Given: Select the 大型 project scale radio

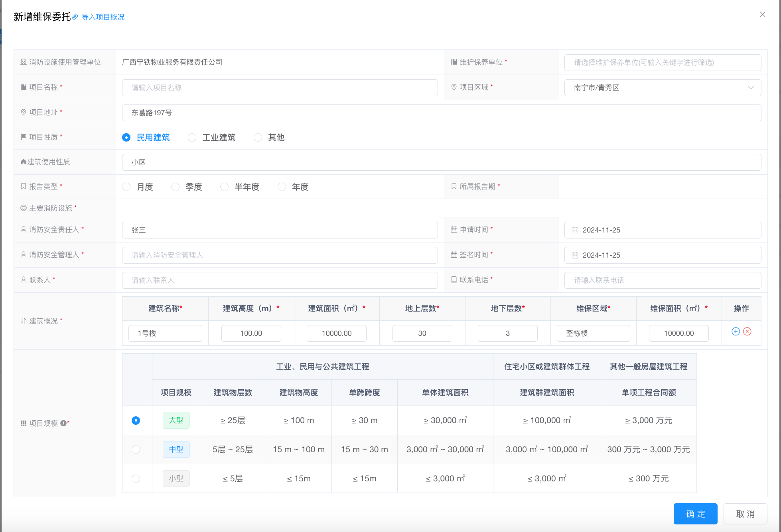Looking at the screenshot, I should click(x=136, y=420).
